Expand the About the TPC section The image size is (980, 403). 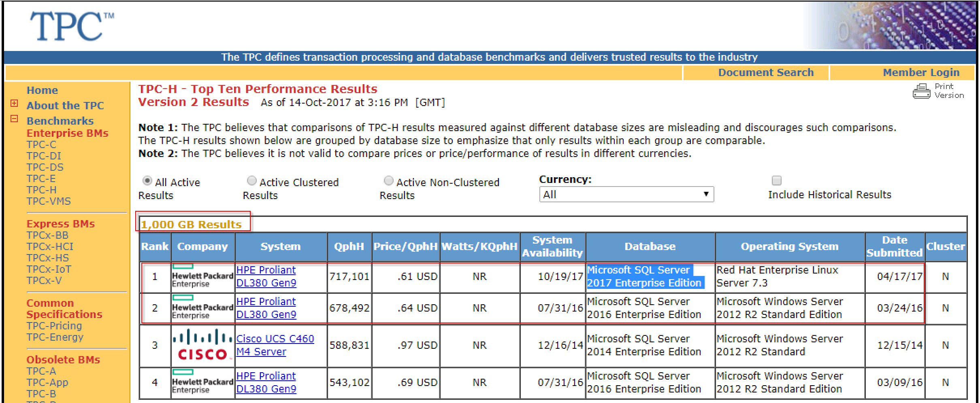tap(14, 104)
